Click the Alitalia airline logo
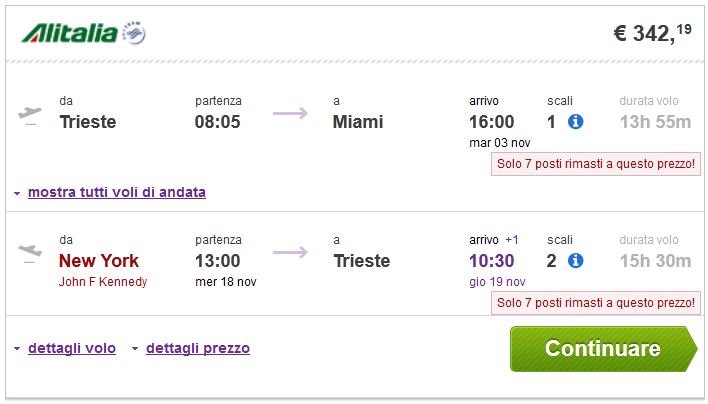The image size is (708, 404). point(69,34)
